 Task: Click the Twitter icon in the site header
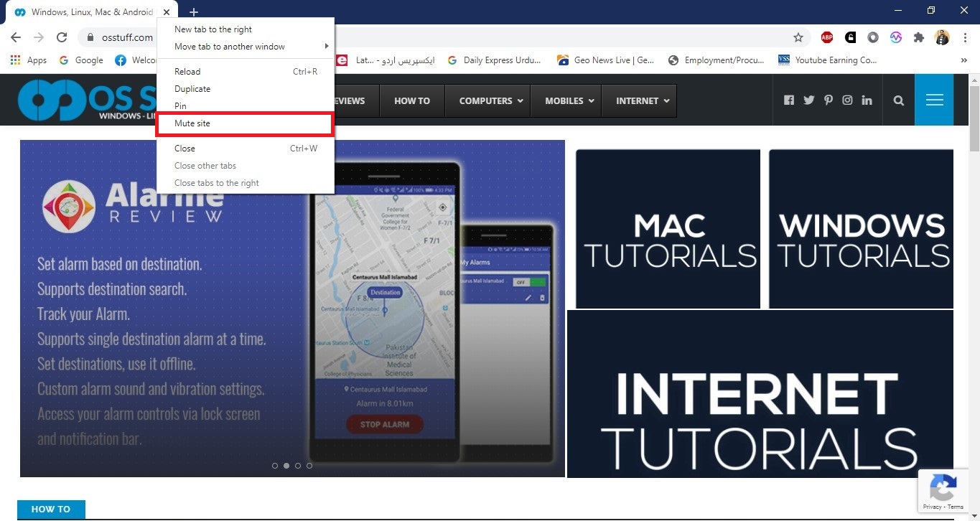808,100
